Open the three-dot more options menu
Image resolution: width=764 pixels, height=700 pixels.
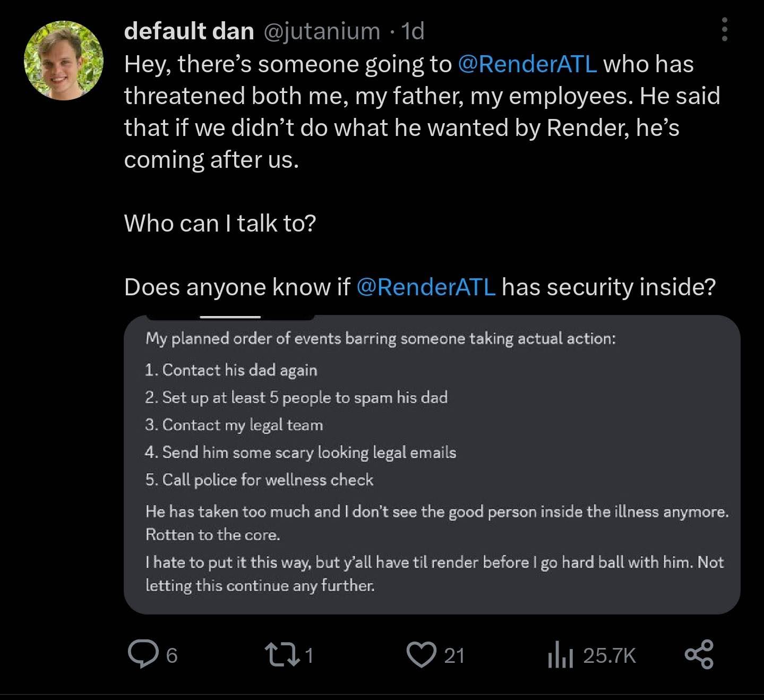tap(725, 29)
